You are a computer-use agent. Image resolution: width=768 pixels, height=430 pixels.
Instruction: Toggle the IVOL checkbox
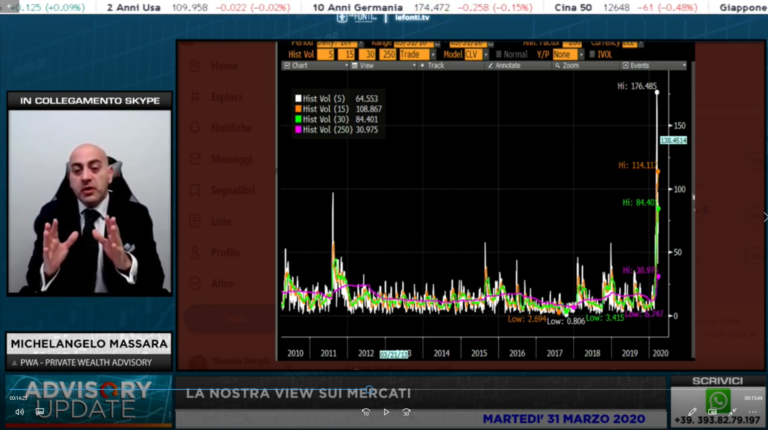(592, 54)
